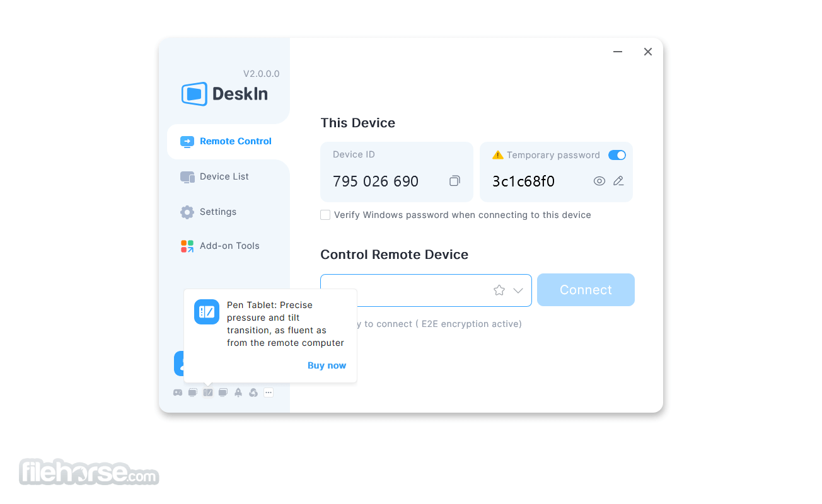
Task: Select the swirl aperture feature icon
Action: click(253, 392)
